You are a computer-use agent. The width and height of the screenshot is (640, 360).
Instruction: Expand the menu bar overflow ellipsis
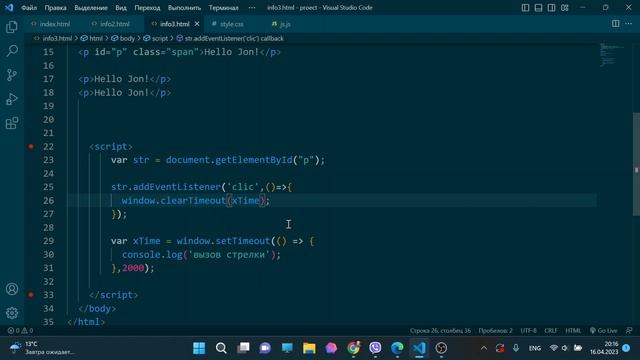pyautogui.click(x=252, y=7)
